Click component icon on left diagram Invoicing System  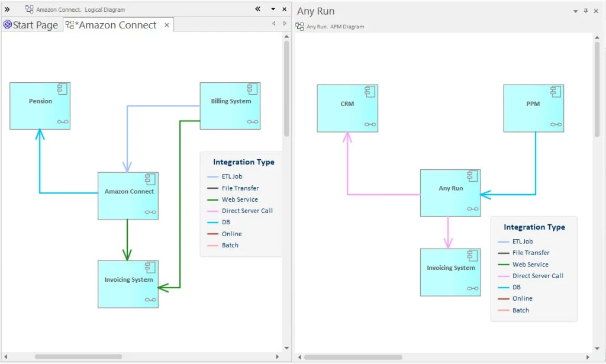150,268
